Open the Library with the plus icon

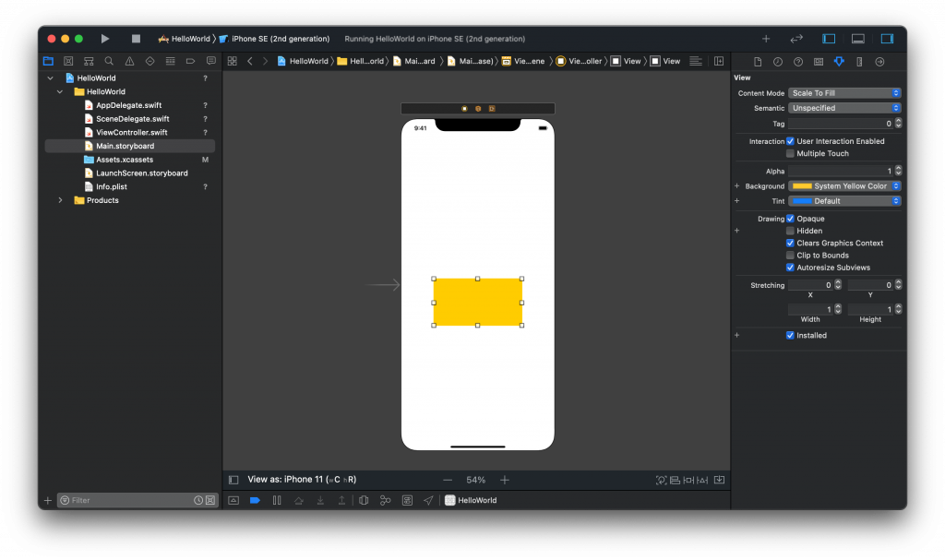click(765, 39)
